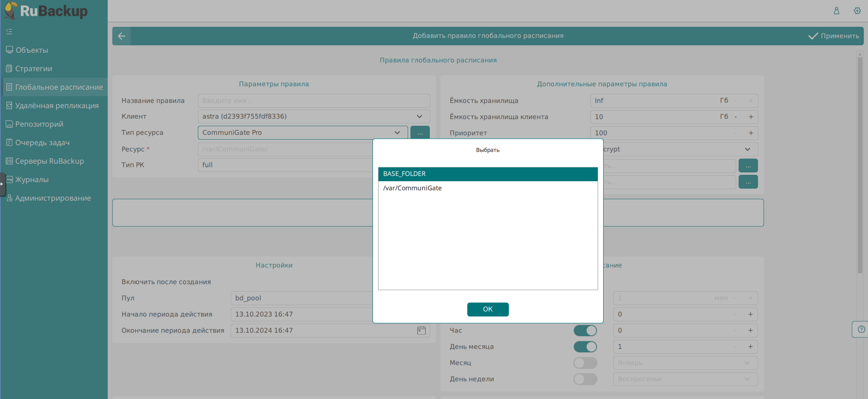Enable the Месяц switch
868x399 pixels.
tap(585, 363)
